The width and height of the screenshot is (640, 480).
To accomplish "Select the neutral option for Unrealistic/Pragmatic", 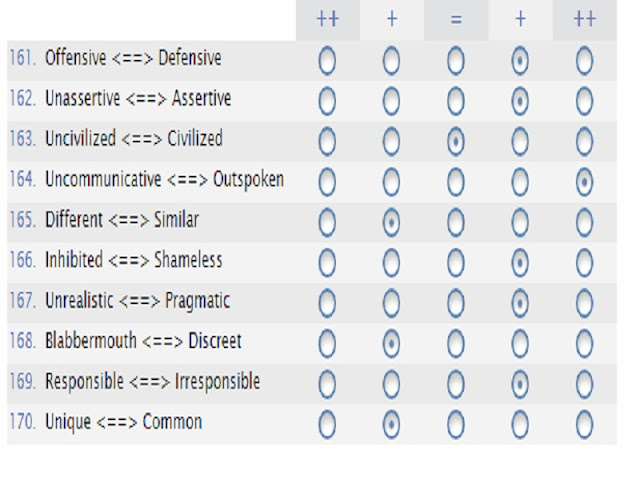I will (456, 303).
